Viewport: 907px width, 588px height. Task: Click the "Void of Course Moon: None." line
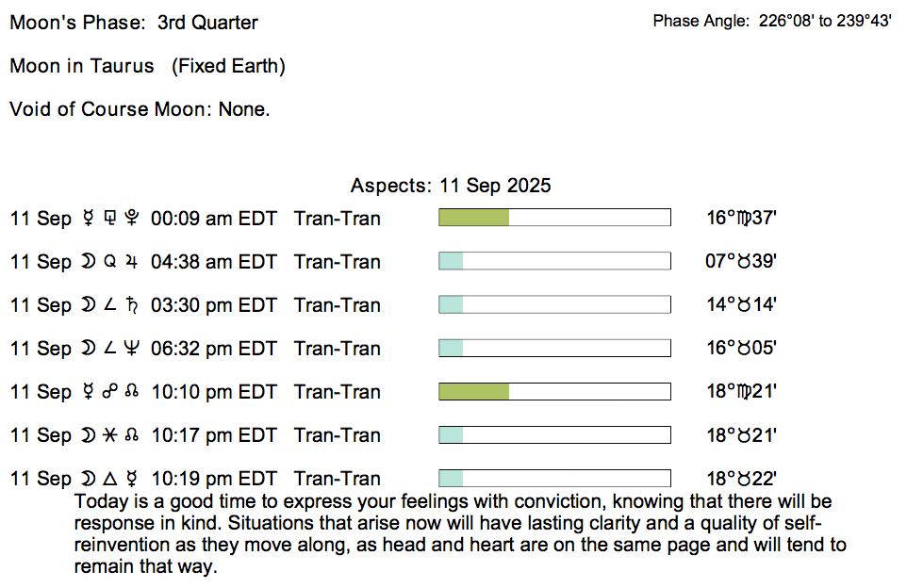[x=140, y=109]
